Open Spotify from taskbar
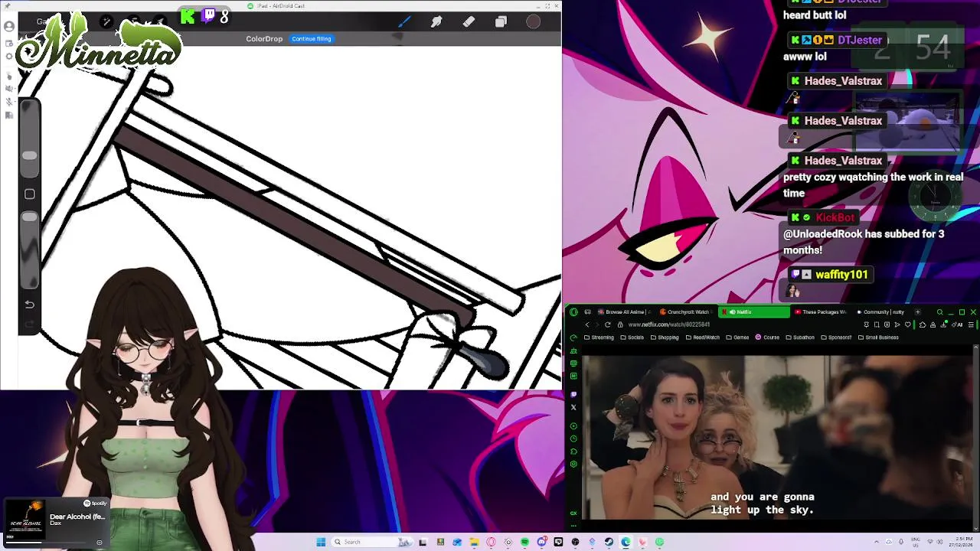 click(x=524, y=542)
